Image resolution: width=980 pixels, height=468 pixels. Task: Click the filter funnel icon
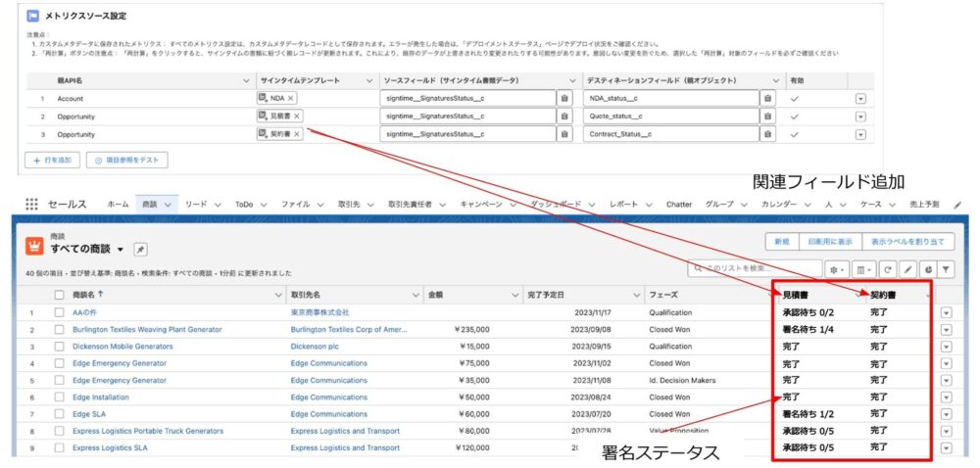[x=946, y=268]
